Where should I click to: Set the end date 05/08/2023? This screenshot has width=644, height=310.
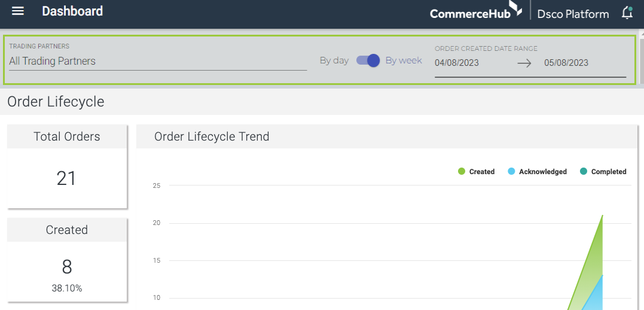point(566,63)
